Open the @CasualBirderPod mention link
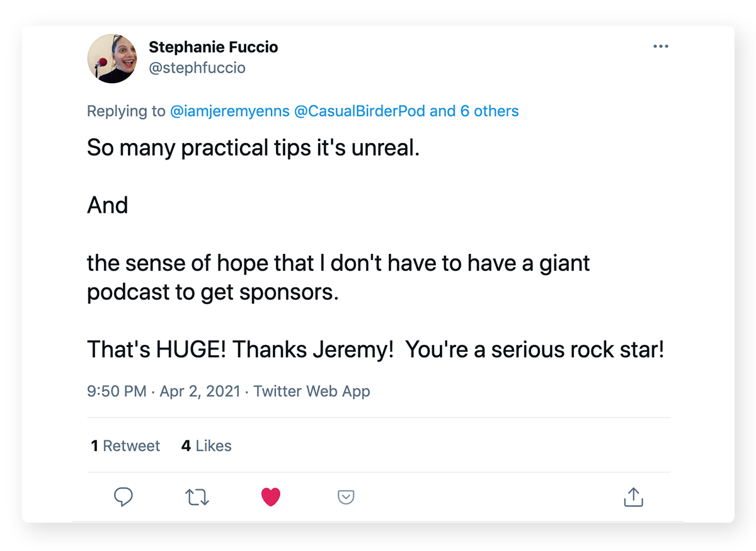Image resolution: width=756 pixels, height=551 pixels. (x=360, y=111)
